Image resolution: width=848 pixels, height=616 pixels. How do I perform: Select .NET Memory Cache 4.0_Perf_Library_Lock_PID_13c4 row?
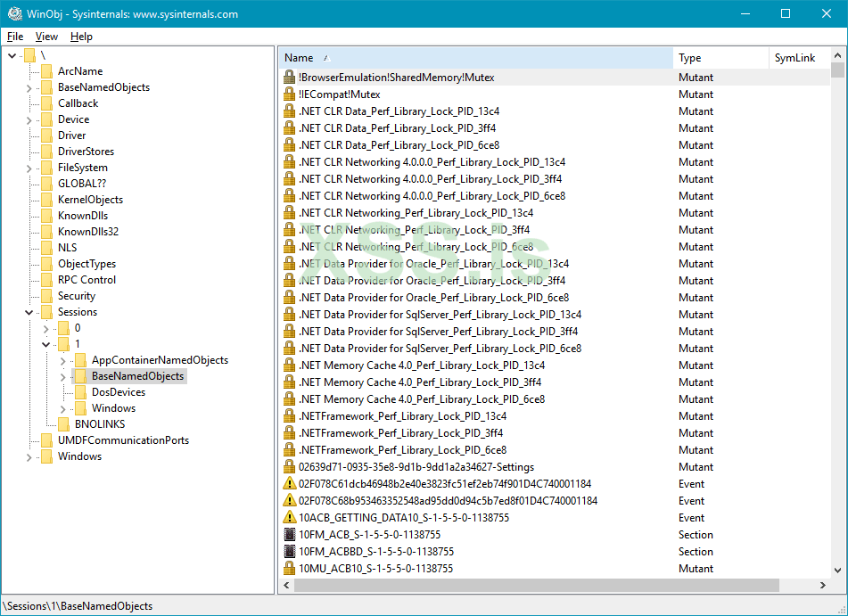tap(555, 365)
